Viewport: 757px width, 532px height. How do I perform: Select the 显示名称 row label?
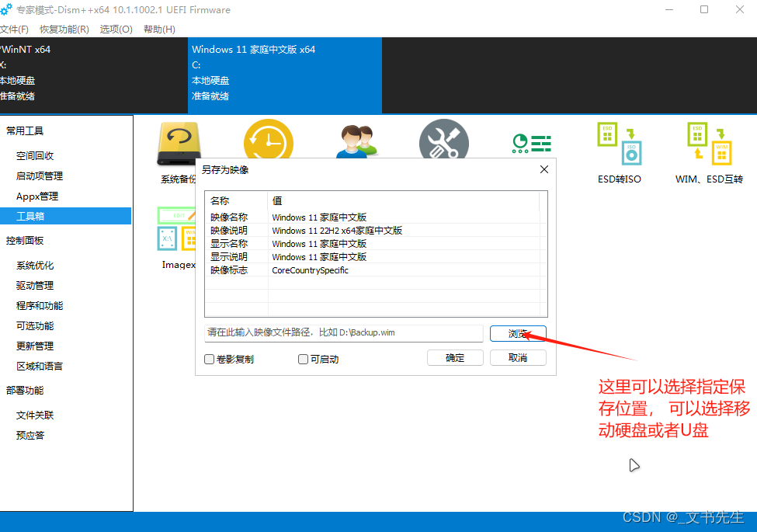229,244
